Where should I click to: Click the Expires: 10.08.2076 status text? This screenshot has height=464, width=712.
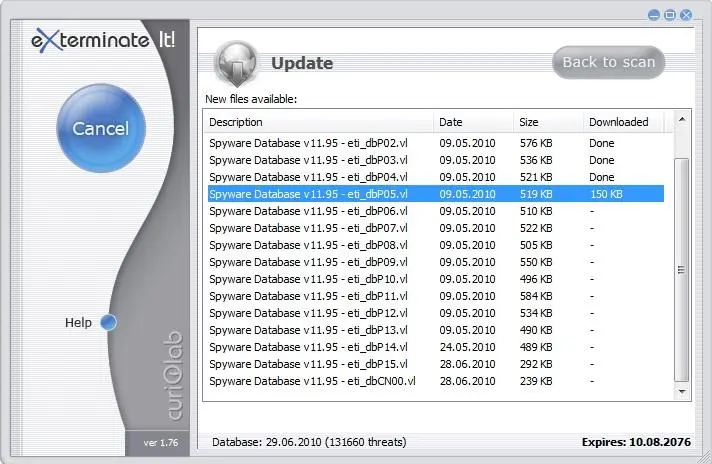(x=636, y=442)
